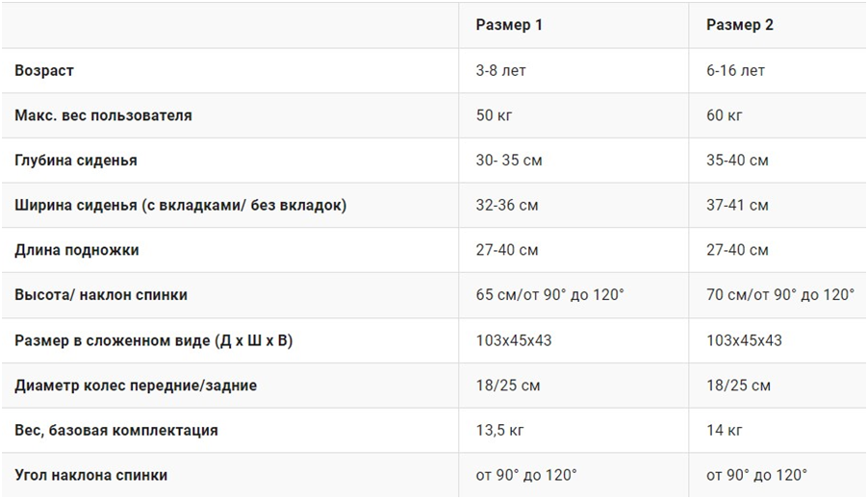This screenshot has height=499, width=868.
Task: Select the "Возраст" row label
Action: [44, 70]
